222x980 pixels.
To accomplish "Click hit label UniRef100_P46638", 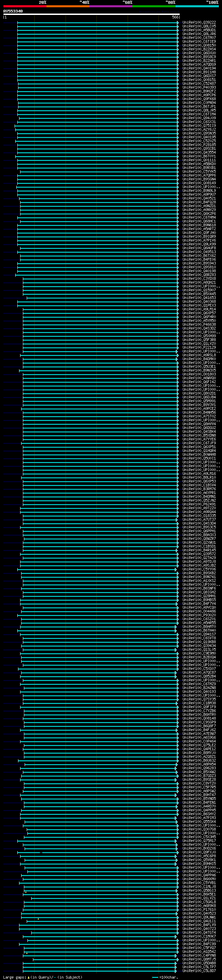I will coord(199,324).
